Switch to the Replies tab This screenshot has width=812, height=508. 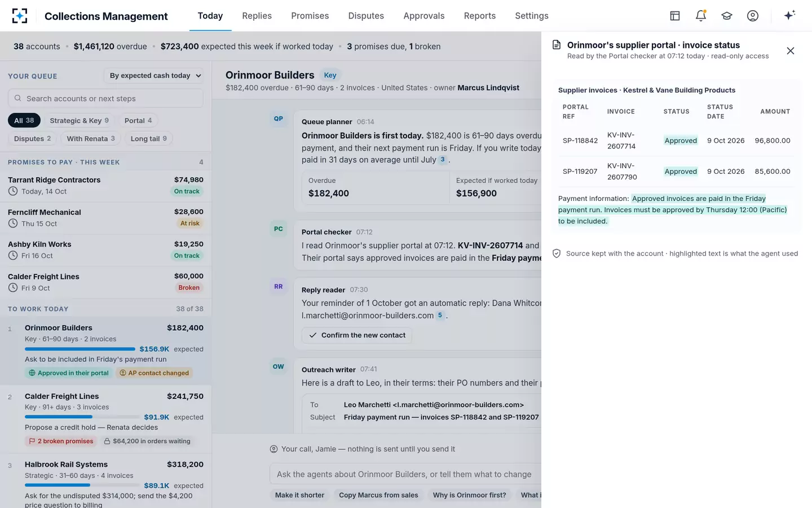pos(257,16)
